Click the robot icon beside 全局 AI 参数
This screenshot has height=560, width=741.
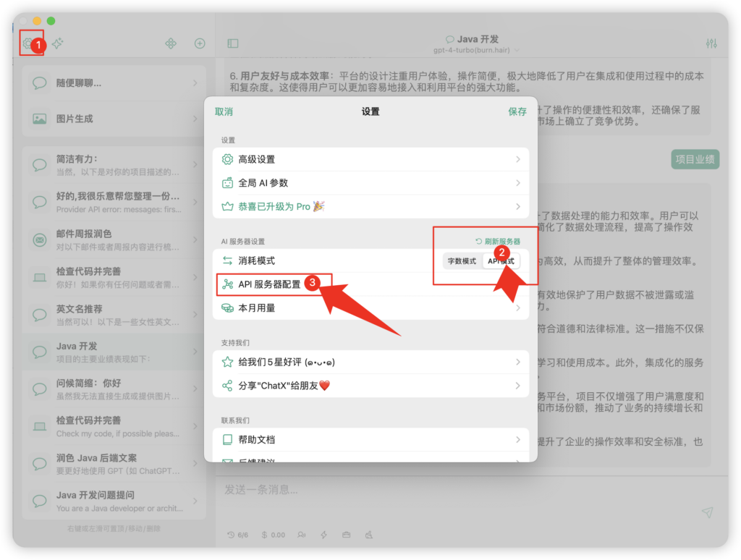coord(227,183)
